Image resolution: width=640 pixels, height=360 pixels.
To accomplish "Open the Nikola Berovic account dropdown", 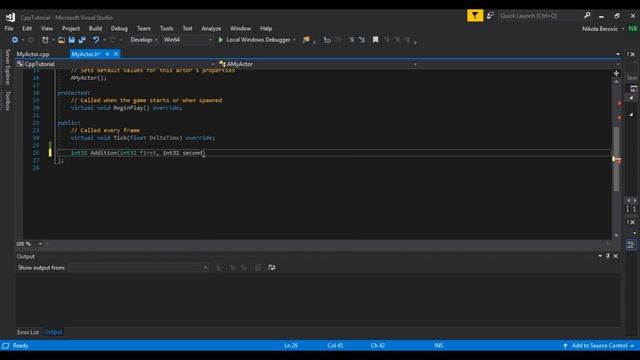I will (603, 29).
